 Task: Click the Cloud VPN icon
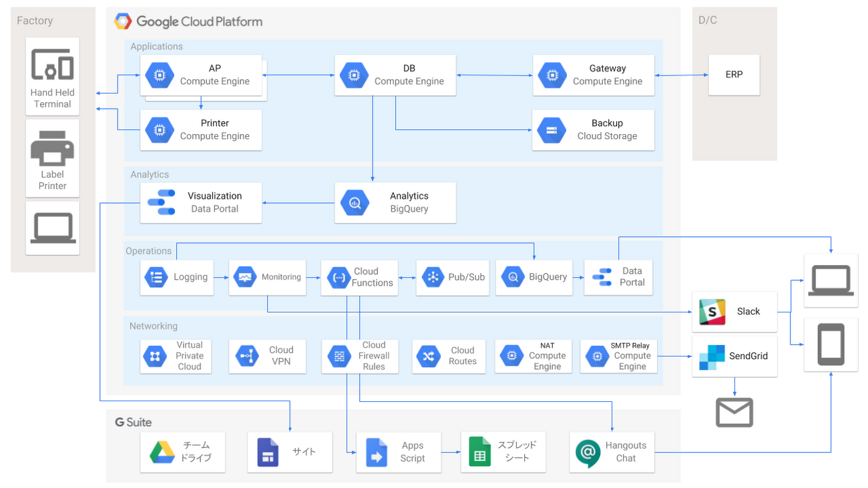point(248,356)
